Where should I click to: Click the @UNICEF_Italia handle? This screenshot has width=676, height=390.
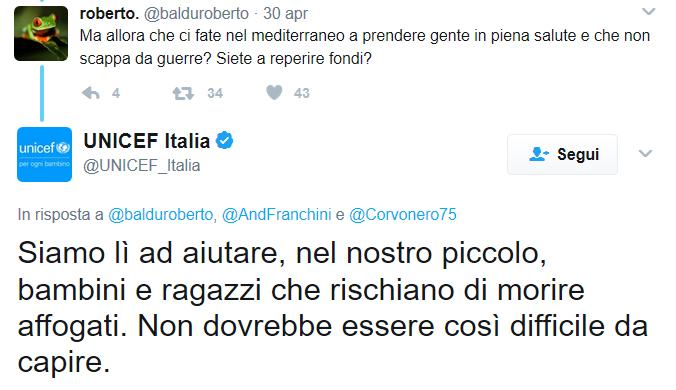[142, 165]
